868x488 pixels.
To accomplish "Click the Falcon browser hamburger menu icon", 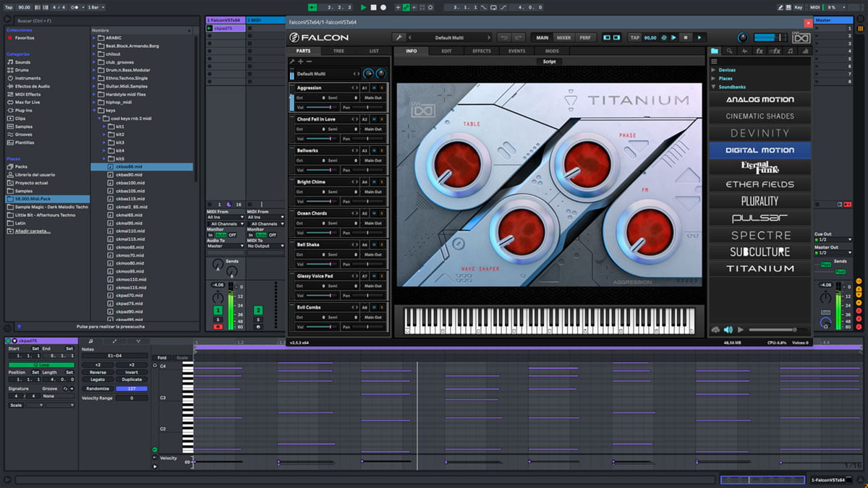I will 713,61.
